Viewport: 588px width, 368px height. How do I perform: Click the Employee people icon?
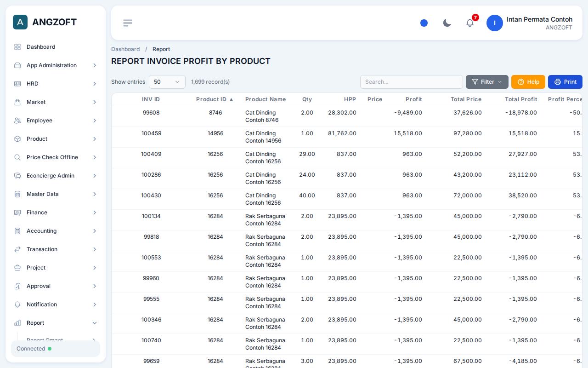tap(17, 121)
